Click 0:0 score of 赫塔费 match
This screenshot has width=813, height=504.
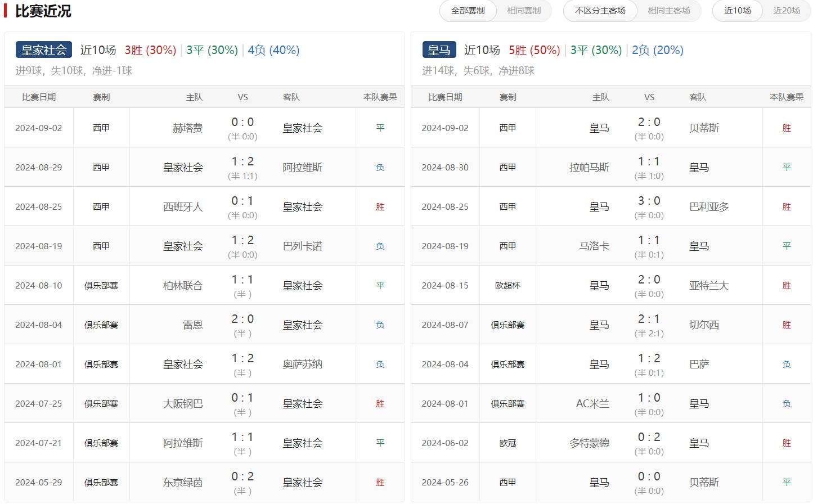(x=242, y=122)
